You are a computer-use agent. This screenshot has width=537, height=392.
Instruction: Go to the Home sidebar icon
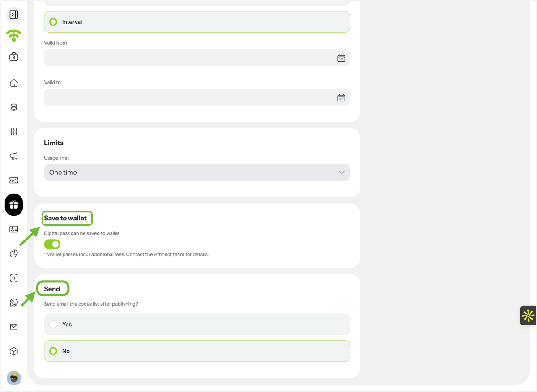14,83
